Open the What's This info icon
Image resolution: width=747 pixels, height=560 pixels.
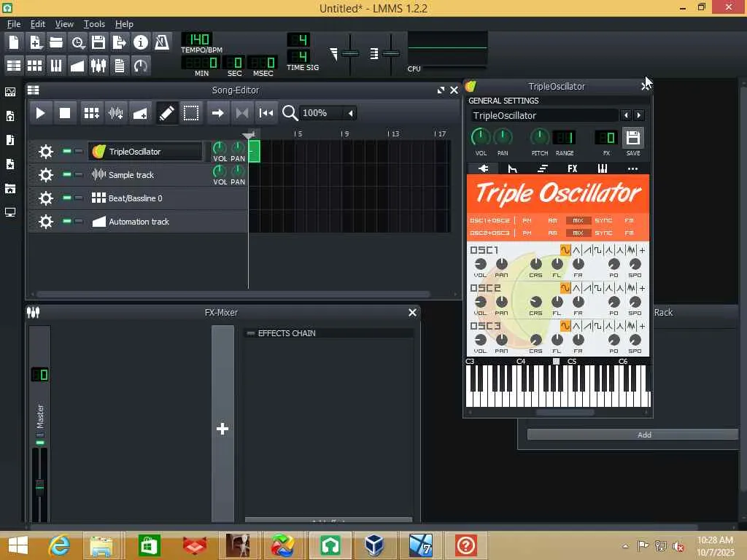pyautogui.click(x=141, y=42)
